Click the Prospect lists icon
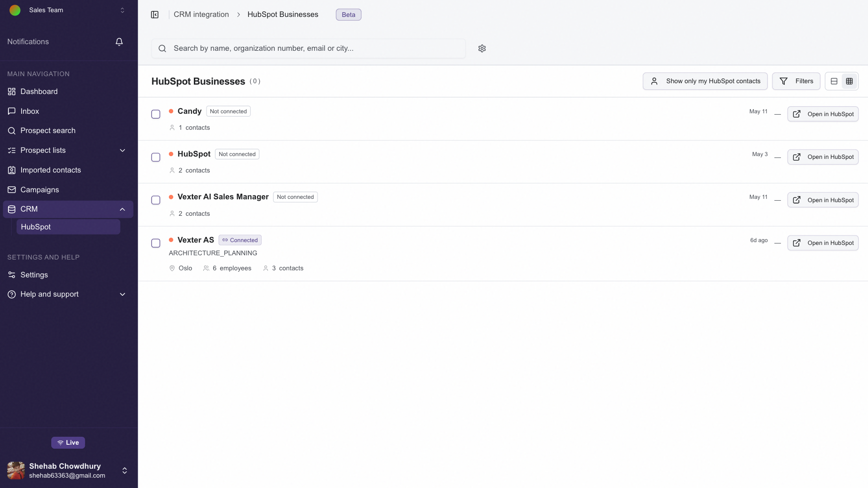868x488 pixels. 12,150
